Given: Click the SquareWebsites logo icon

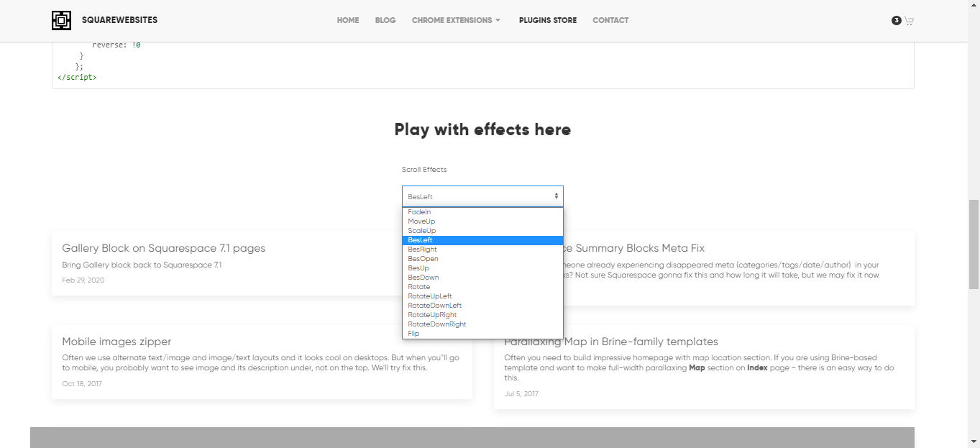Looking at the screenshot, I should [x=61, y=20].
